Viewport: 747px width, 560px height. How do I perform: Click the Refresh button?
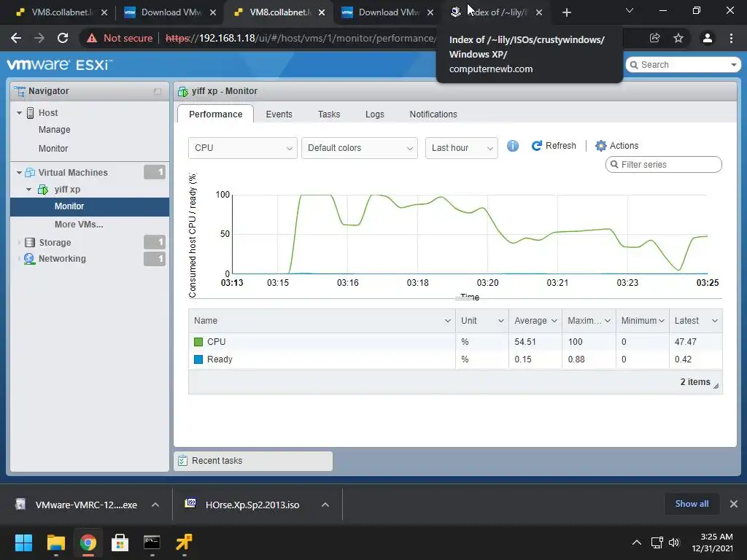point(554,146)
